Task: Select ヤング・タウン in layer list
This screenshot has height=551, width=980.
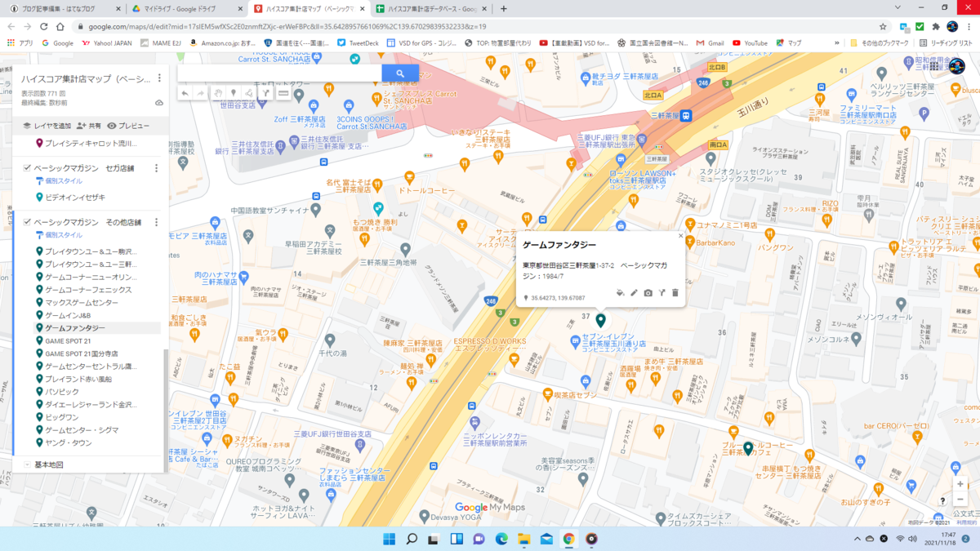Action: [69, 442]
